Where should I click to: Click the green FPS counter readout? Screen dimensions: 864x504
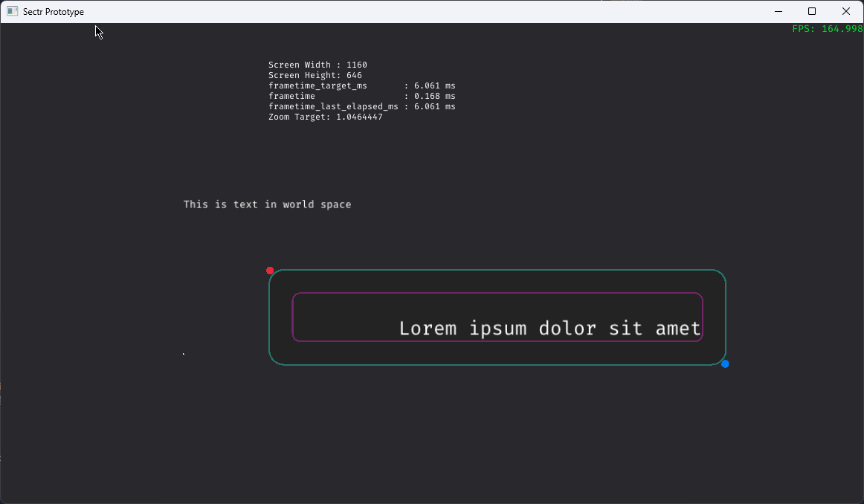tap(827, 29)
